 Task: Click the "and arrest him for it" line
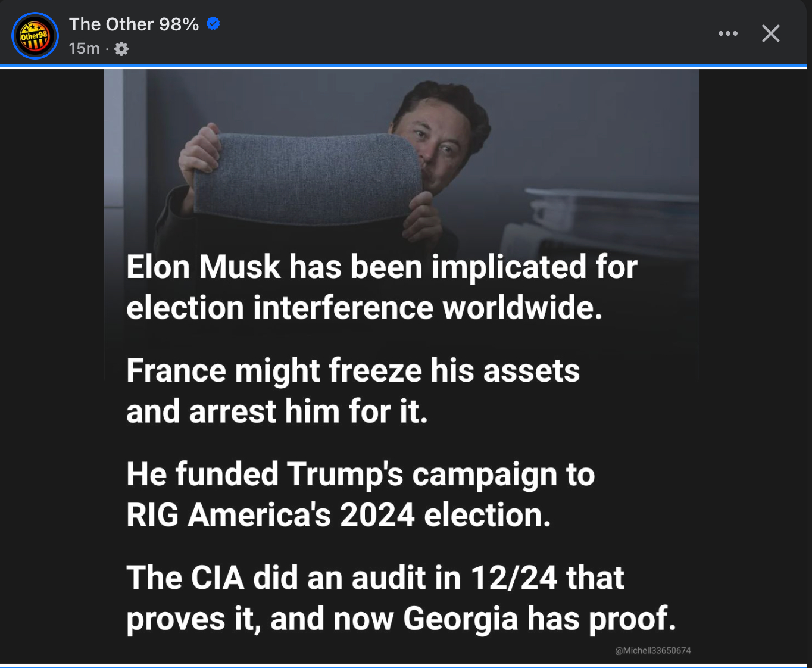pos(277,411)
